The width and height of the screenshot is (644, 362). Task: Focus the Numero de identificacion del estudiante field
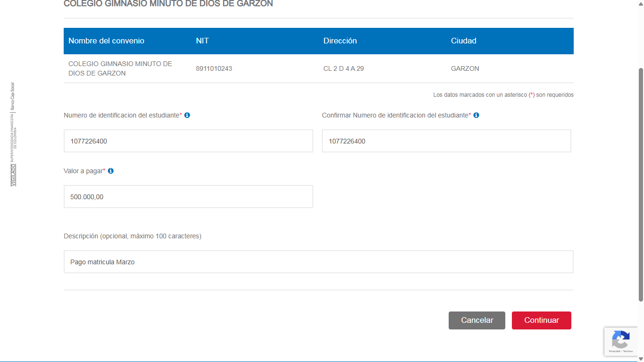[x=188, y=141]
